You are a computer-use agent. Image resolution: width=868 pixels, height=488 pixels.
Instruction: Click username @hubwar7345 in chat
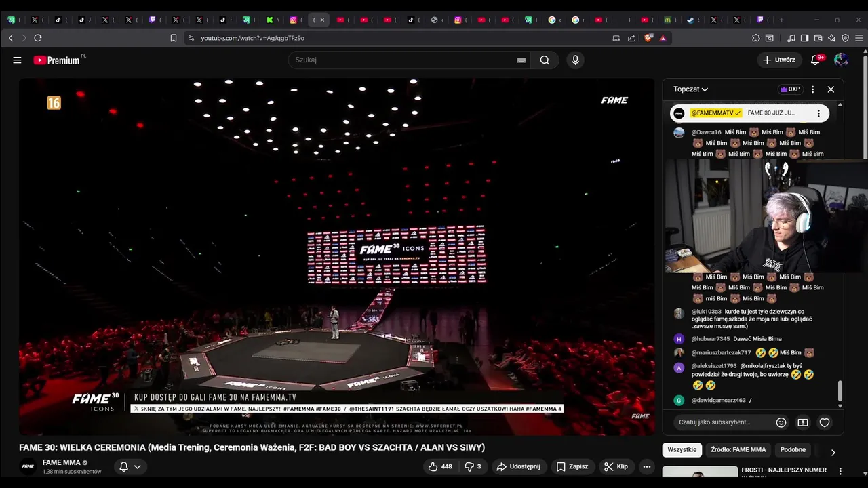click(711, 339)
